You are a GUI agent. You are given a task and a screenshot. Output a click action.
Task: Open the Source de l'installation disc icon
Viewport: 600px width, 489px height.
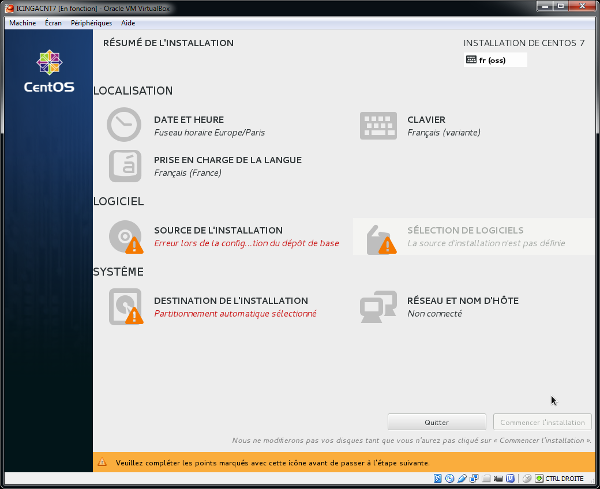click(x=126, y=237)
